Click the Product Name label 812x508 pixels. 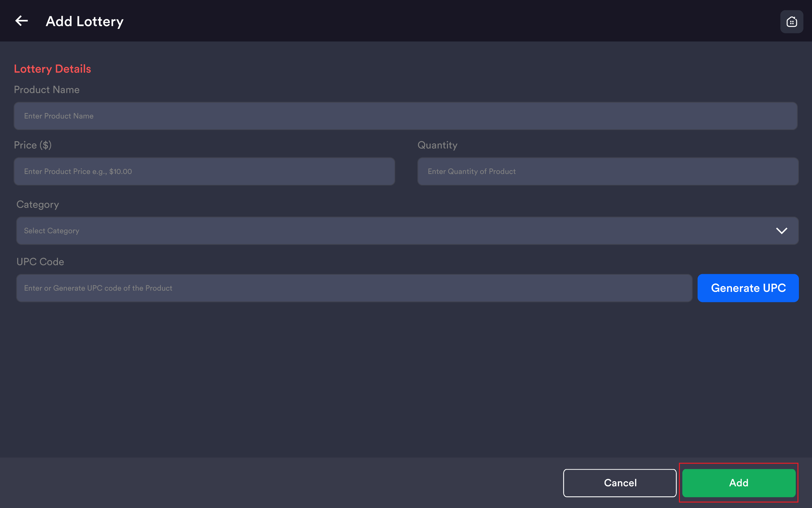47,90
